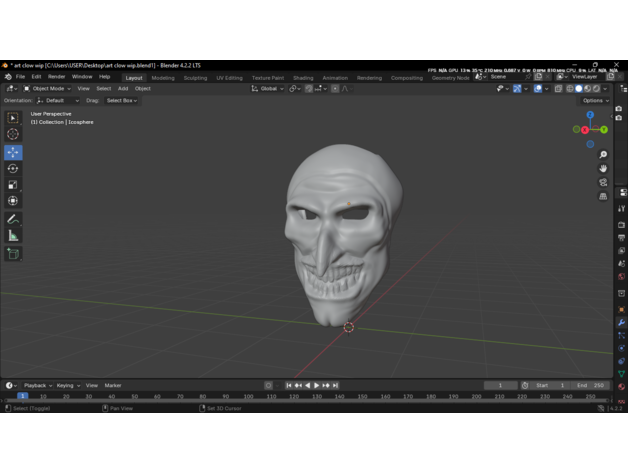This screenshot has width=628, height=472.
Task: Select the Move tool in toolbar
Action: point(13,152)
